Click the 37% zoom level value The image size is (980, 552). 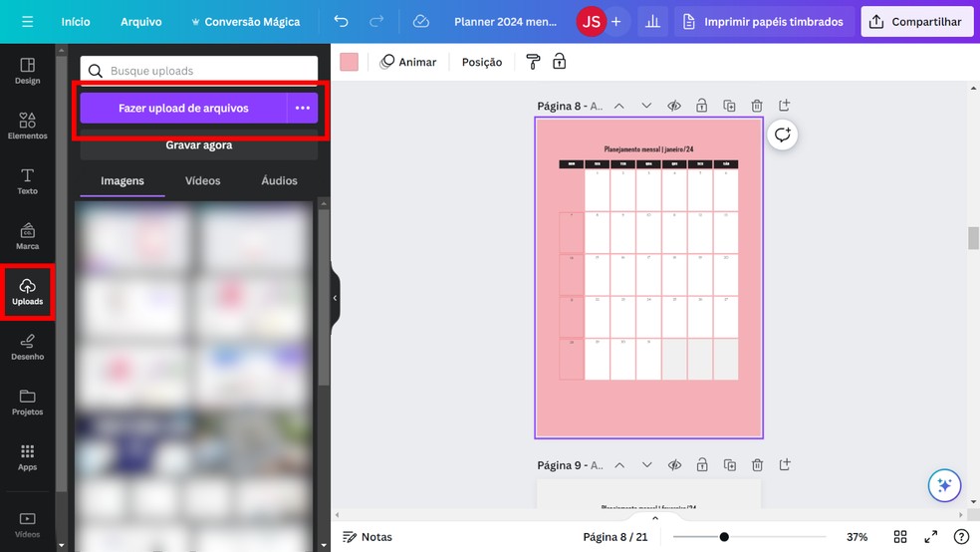click(857, 536)
